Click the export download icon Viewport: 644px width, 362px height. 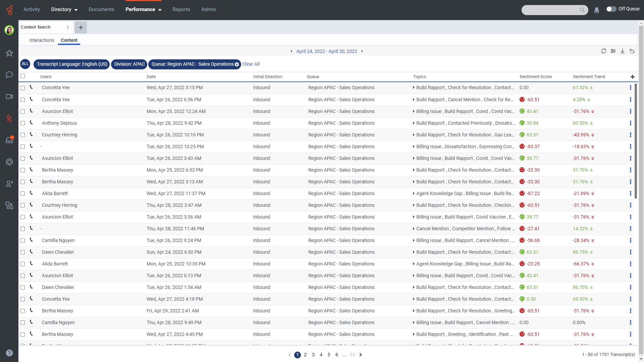coord(622,51)
